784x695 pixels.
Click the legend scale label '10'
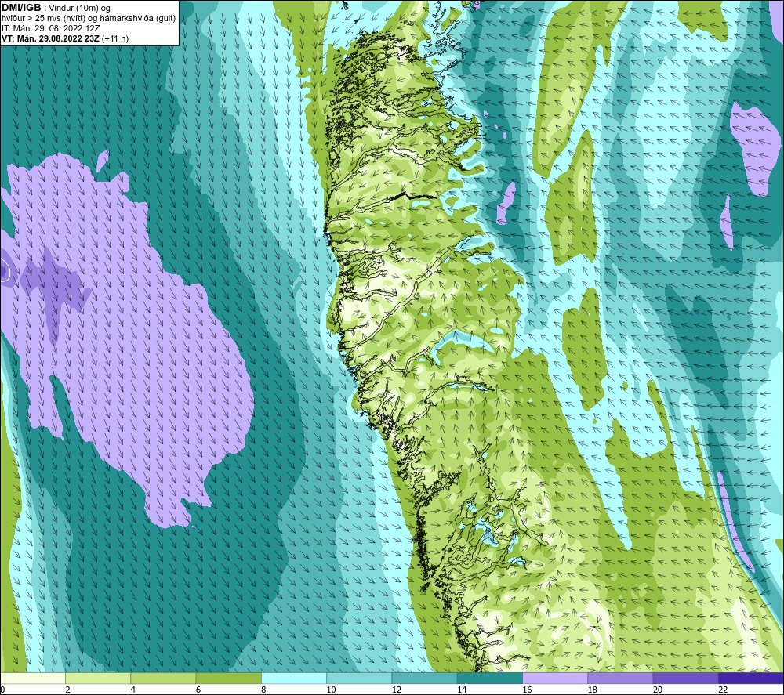tap(331, 690)
